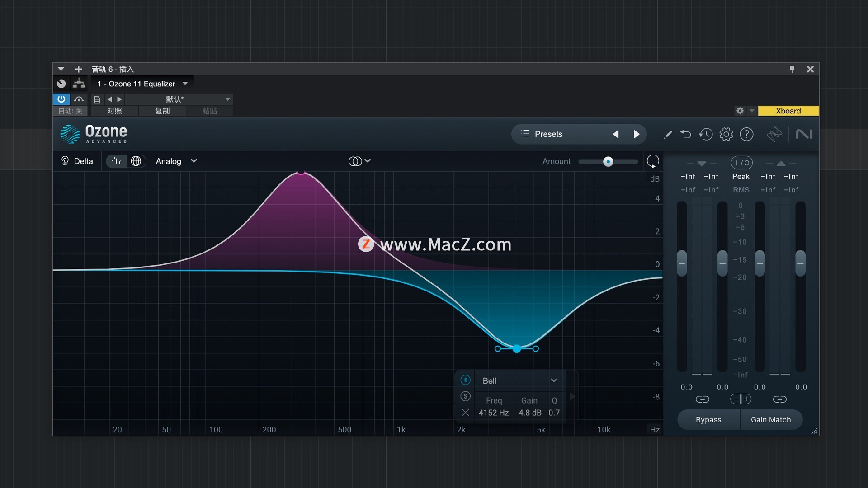
Task: Open the Analog mode dropdown
Action: coord(176,161)
